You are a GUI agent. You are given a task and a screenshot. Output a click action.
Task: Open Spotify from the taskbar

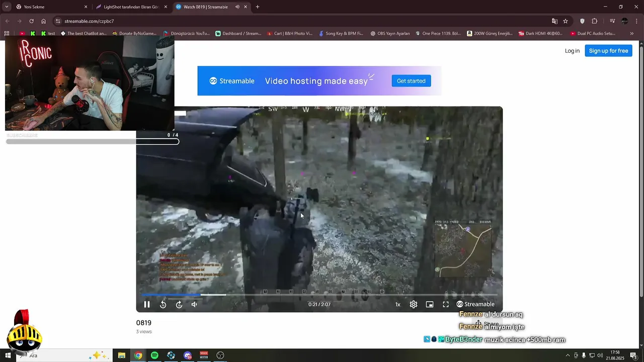[x=154, y=355]
